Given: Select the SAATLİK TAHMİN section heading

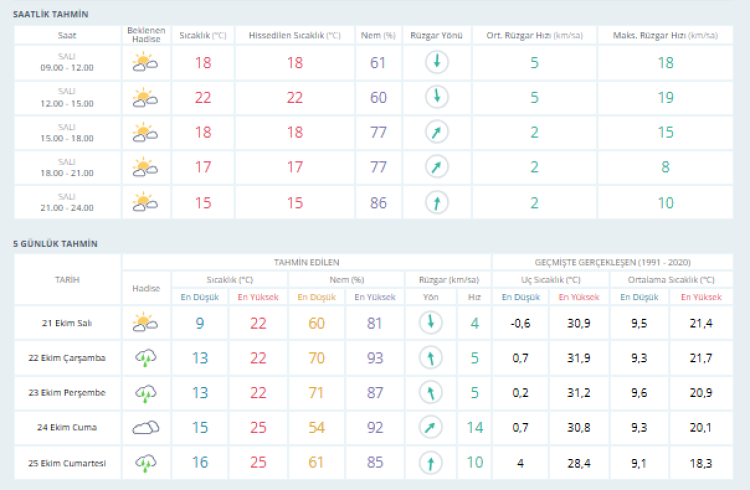Looking at the screenshot, I should (50, 15).
